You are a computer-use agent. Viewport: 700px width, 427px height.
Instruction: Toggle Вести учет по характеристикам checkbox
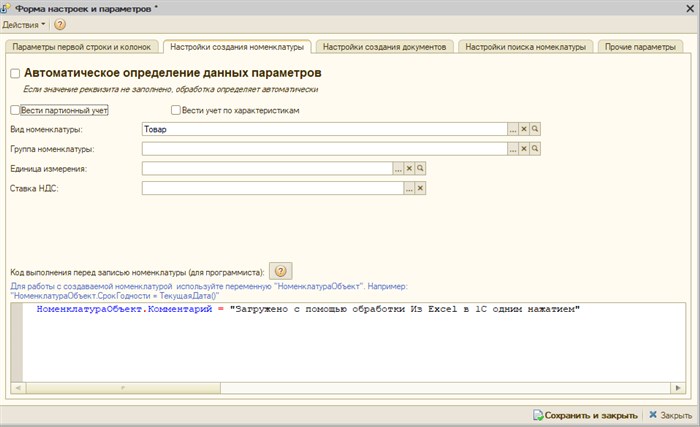(x=176, y=110)
